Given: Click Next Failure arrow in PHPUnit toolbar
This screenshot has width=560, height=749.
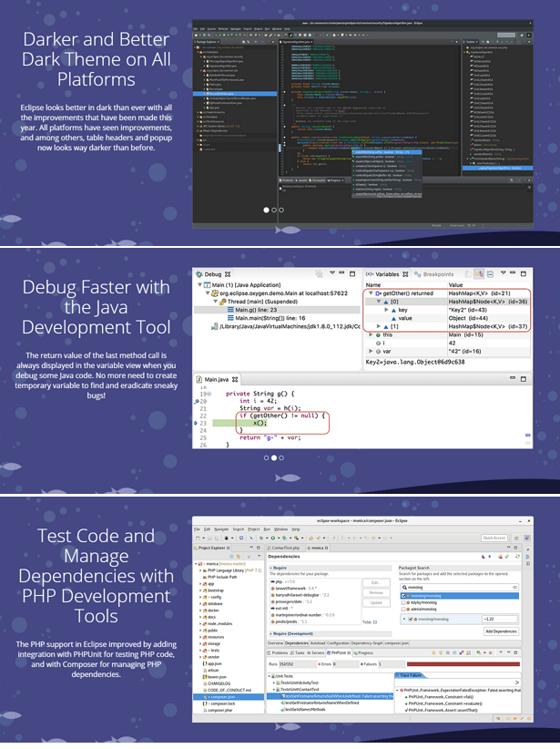Looking at the screenshot, I should pos(434,652).
